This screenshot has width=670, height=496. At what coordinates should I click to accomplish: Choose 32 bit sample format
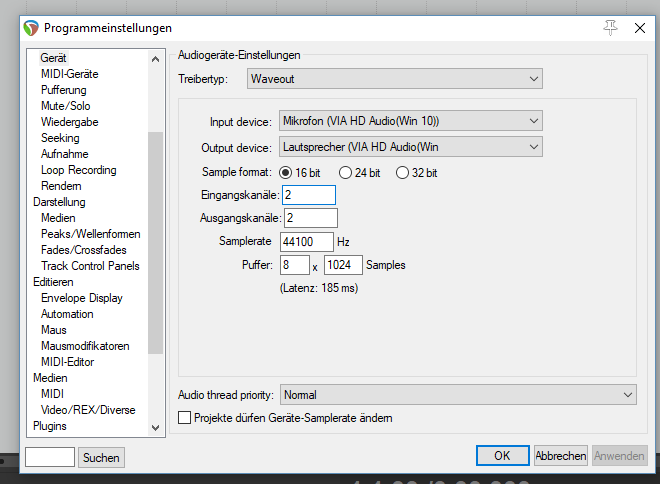[x=402, y=173]
